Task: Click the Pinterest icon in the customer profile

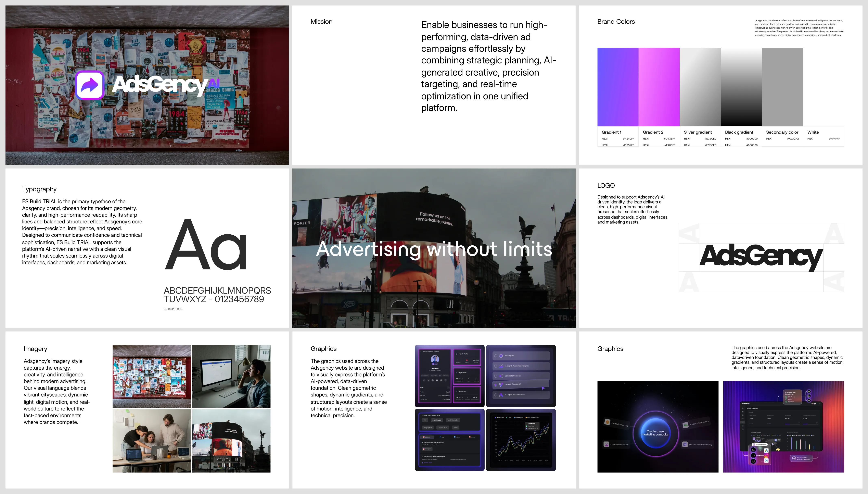Action: pos(442,380)
